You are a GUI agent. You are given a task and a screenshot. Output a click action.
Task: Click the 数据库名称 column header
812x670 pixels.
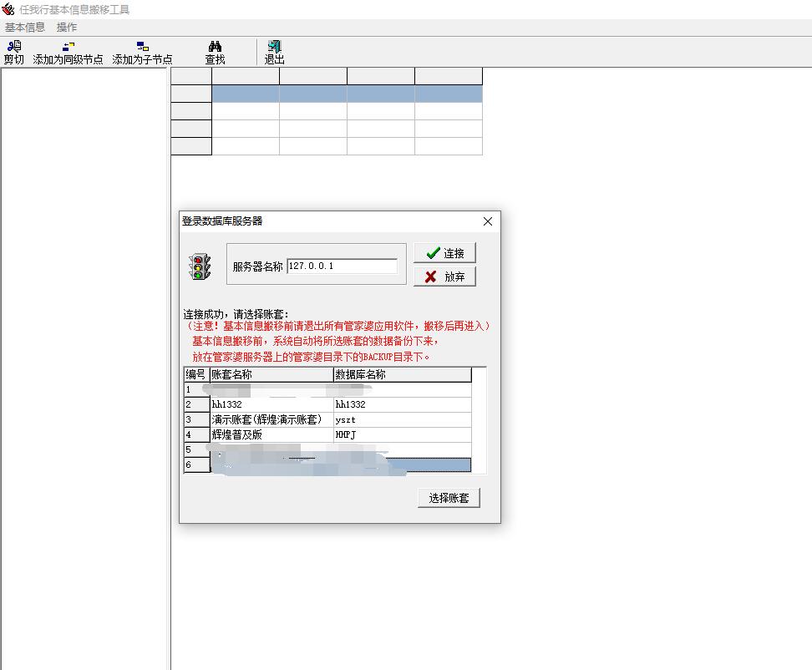(x=403, y=374)
